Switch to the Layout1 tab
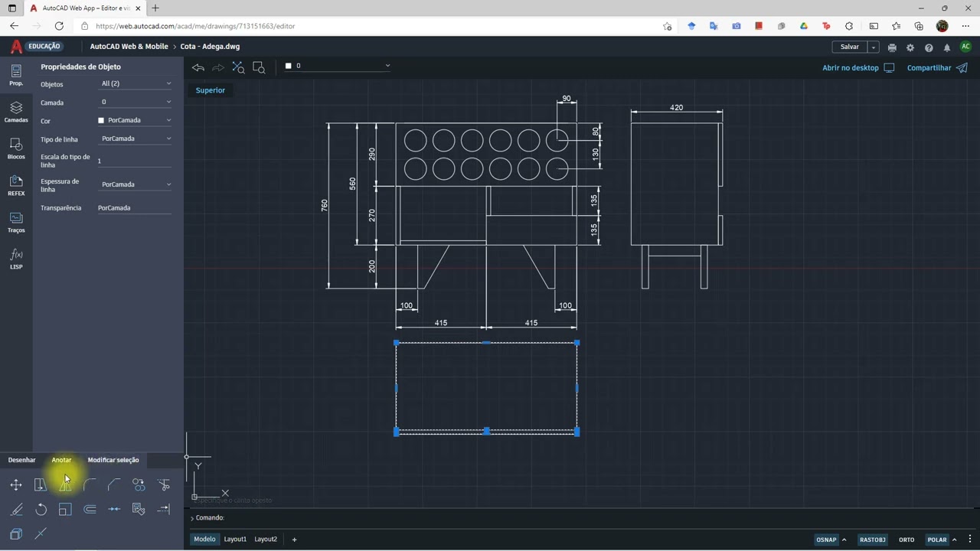This screenshot has height=551, width=980. point(235,540)
